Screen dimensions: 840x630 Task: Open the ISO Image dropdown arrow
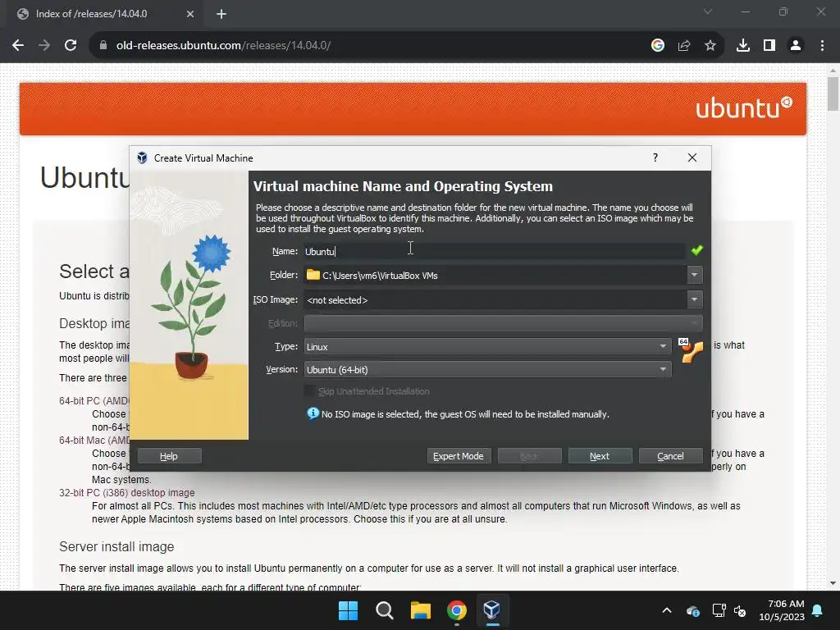click(694, 299)
